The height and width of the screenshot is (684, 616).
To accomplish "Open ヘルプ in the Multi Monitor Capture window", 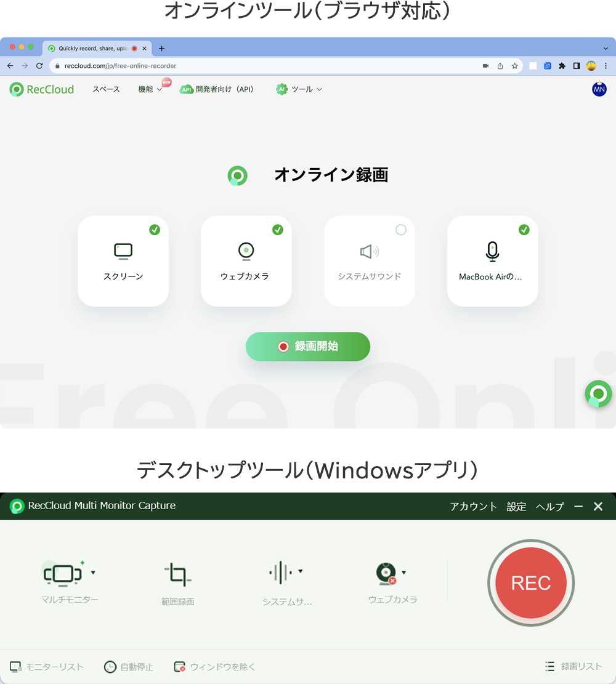I will 549,507.
